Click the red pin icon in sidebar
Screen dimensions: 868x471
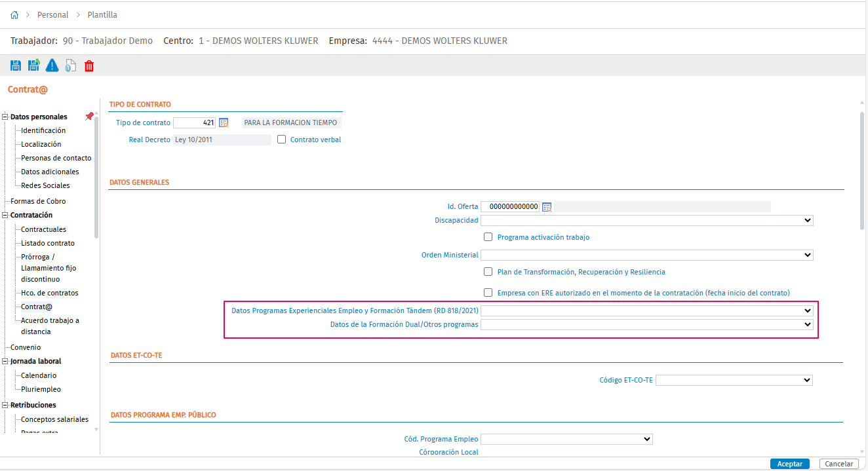89,117
